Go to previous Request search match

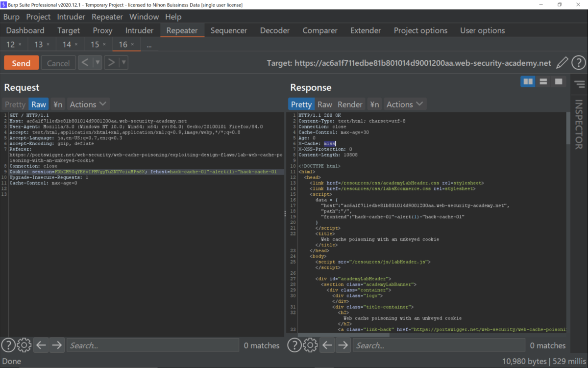[41, 345]
